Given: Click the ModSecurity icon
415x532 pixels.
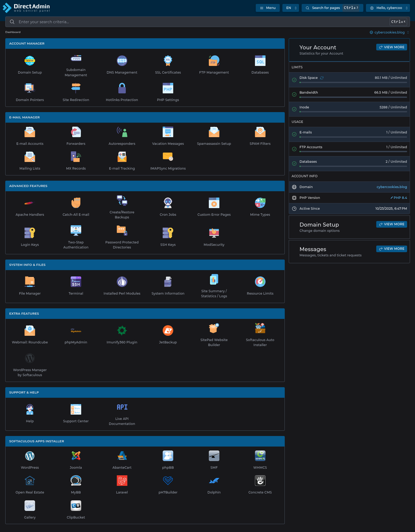Looking at the screenshot, I should (214, 233).
